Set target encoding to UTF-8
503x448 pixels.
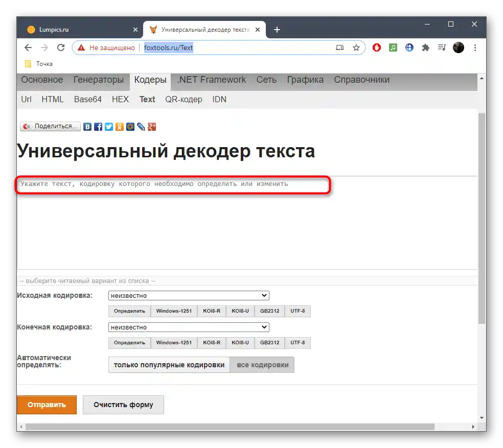click(298, 343)
